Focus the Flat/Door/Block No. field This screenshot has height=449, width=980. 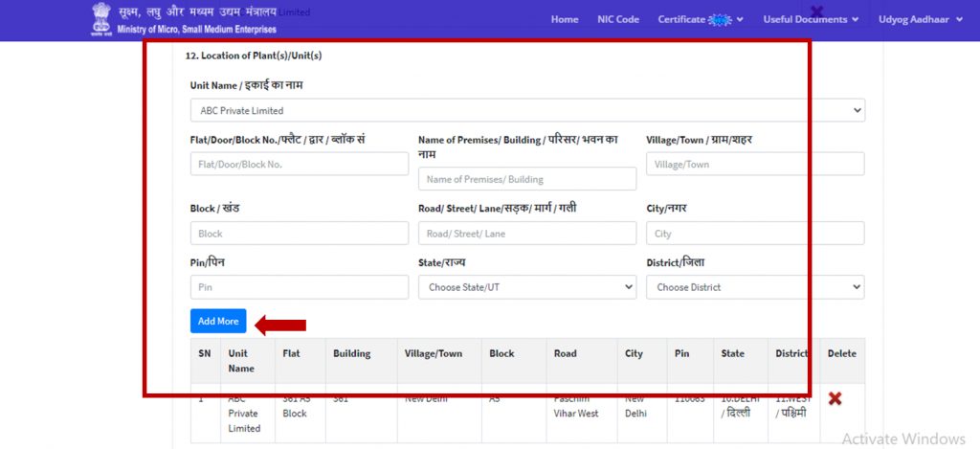coord(300,164)
